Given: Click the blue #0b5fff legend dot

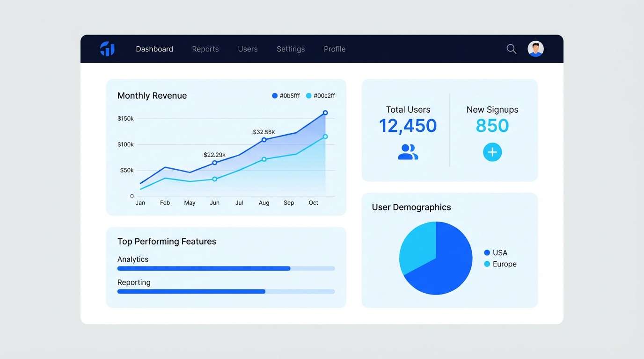Looking at the screenshot, I should tap(274, 95).
